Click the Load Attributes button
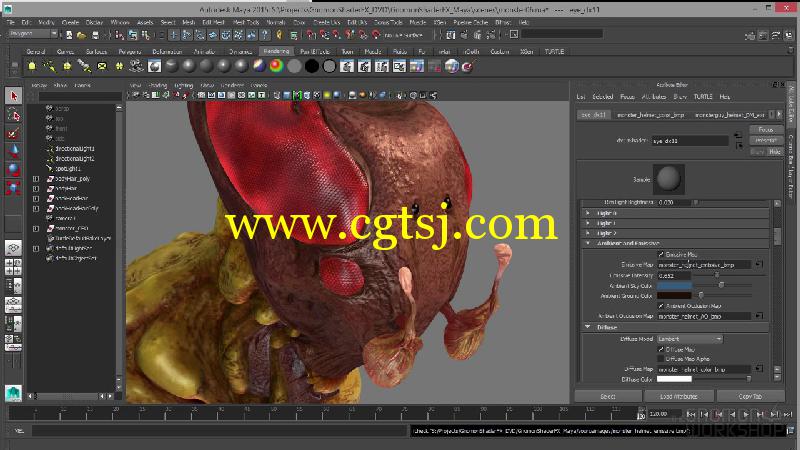This screenshot has height=450, width=800. coord(679,396)
